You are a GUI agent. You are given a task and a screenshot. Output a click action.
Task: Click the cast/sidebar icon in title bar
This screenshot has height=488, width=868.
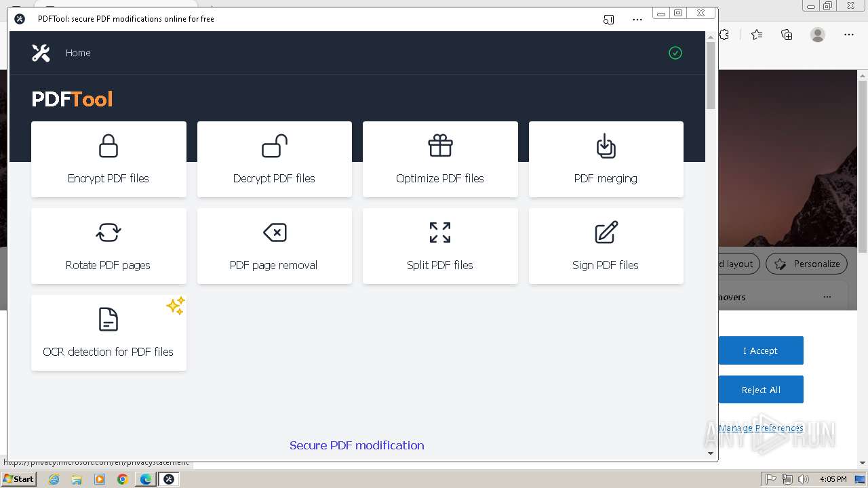click(x=608, y=20)
